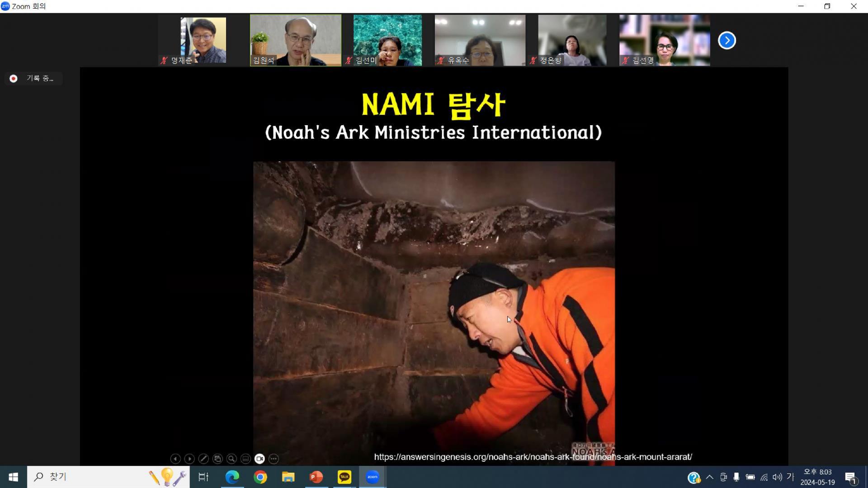Viewport: 868px width, 488px height.
Task: Select 유옥수's video thumbnail
Action: tap(480, 40)
